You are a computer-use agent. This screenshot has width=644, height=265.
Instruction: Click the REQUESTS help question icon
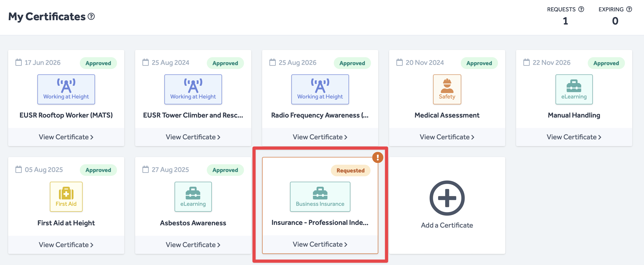581,9
